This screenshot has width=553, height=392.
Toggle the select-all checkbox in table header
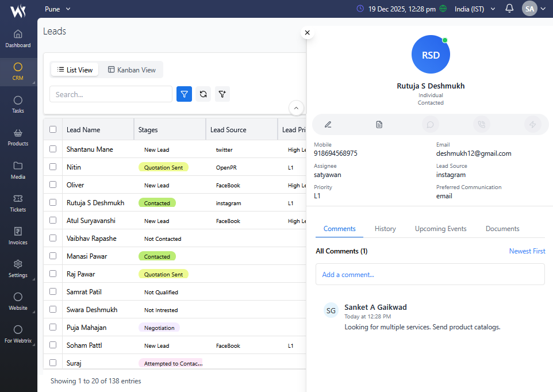53,129
